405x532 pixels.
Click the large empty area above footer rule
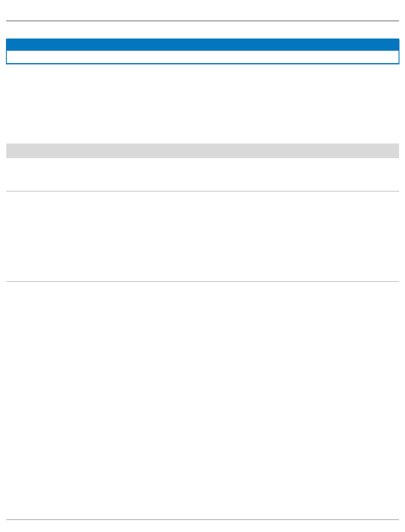point(202,400)
